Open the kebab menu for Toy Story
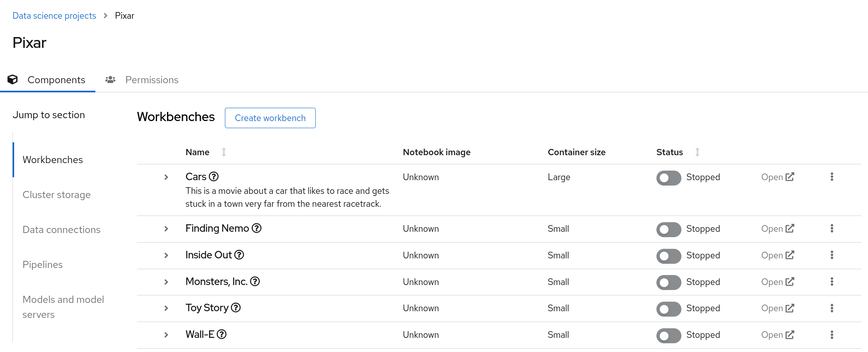This screenshot has height=352, width=868. (832, 308)
